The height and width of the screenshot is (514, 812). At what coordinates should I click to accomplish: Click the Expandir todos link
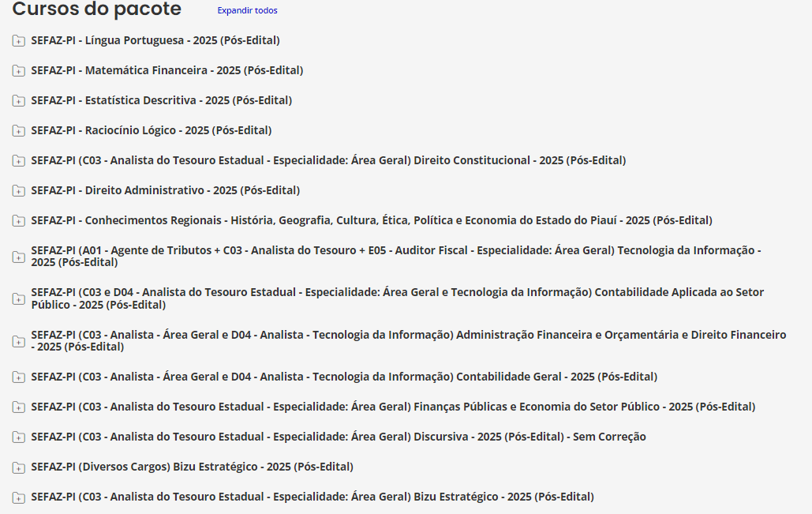coord(245,10)
